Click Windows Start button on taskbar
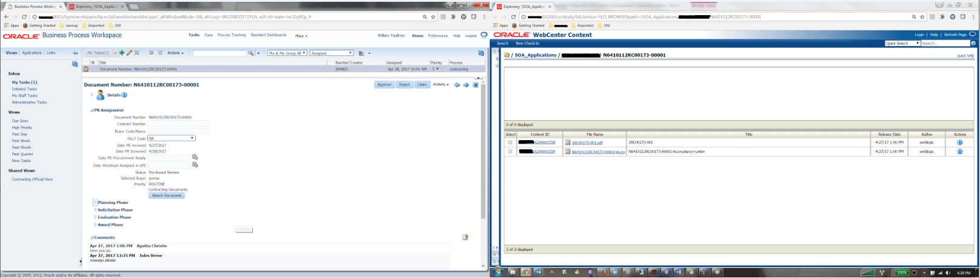Image resolution: width=980 pixels, height=278 pixels. click(x=498, y=273)
